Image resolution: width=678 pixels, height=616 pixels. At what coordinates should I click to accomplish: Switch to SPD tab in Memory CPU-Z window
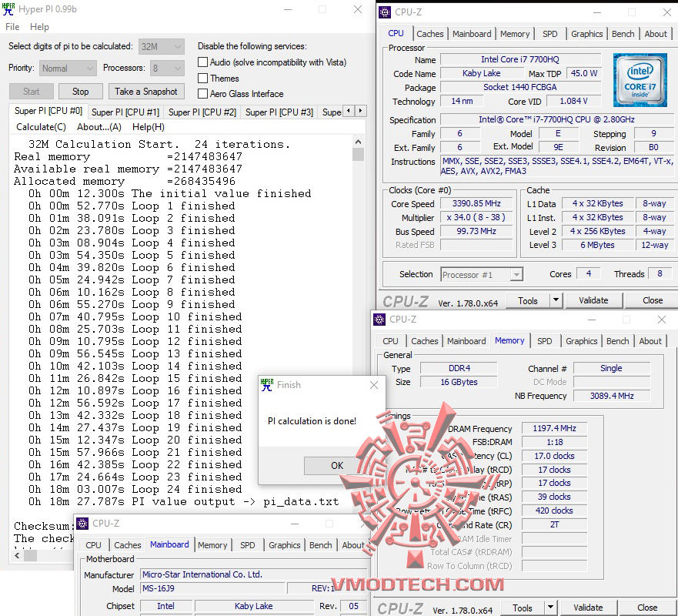point(544,341)
